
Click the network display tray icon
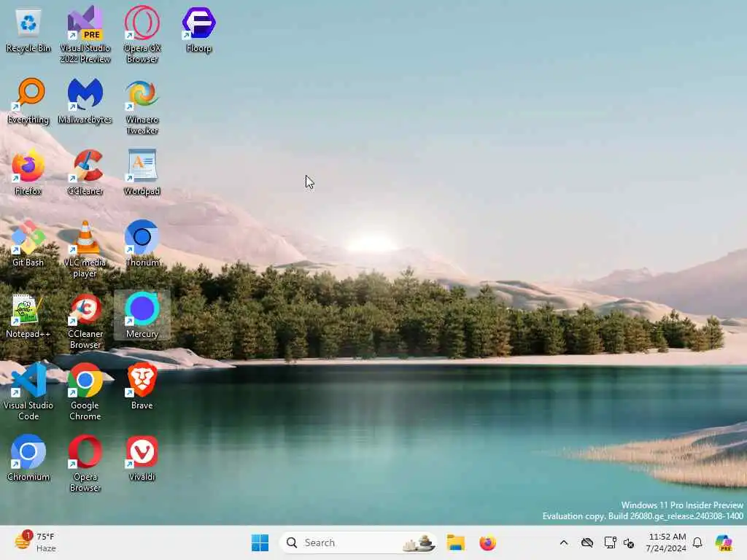point(609,542)
